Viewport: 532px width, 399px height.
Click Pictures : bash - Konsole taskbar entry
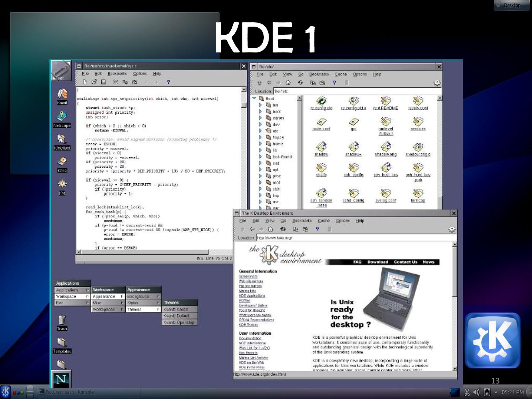pyautogui.click(x=89, y=392)
